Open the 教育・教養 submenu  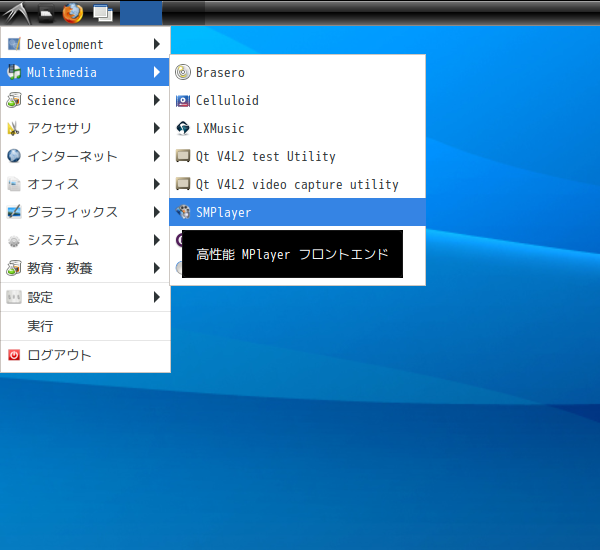click(85, 268)
